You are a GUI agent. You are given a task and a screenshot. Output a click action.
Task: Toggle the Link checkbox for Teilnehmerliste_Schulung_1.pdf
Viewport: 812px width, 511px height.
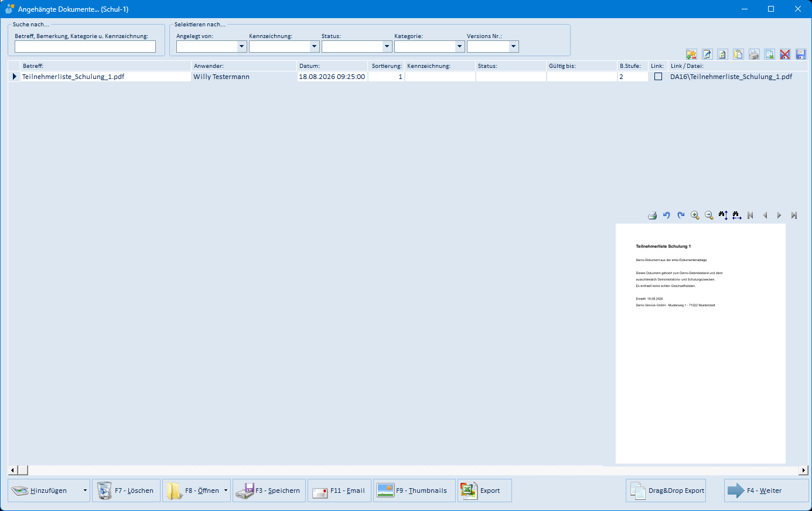[658, 77]
